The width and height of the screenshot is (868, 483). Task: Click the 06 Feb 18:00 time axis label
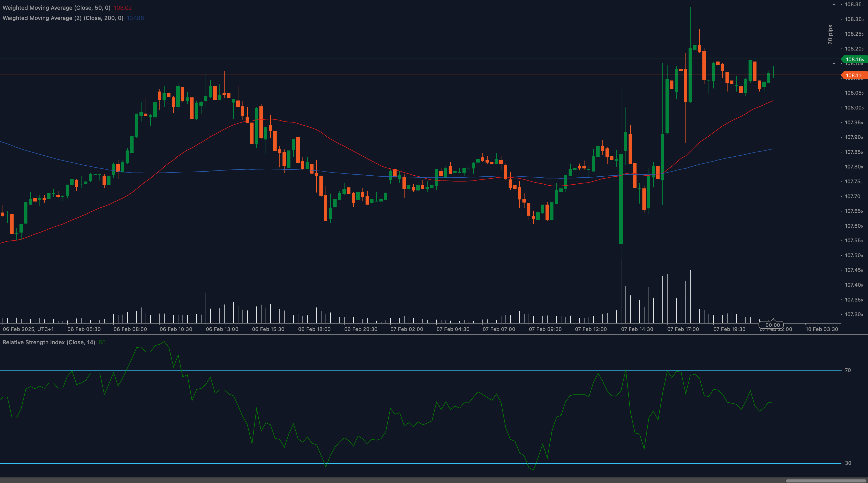click(314, 329)
